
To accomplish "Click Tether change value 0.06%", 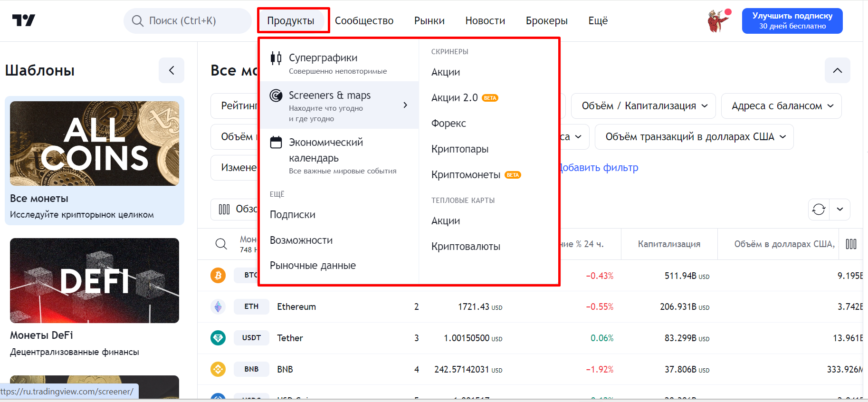I will pos(602,338).
